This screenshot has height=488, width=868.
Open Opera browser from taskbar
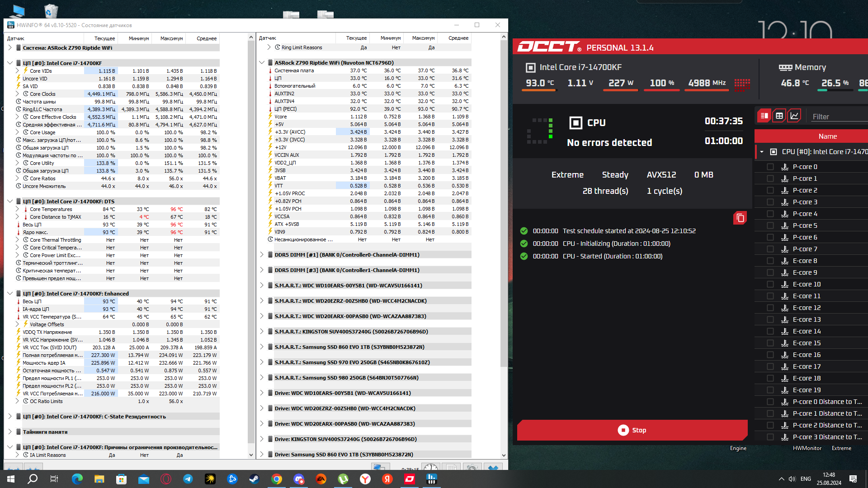[166, 479]
